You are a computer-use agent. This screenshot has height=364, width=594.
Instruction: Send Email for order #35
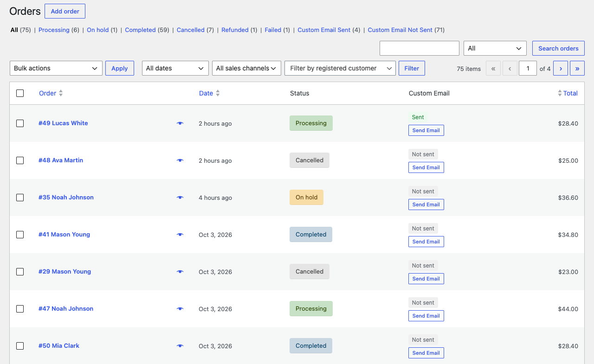pos(426,204)
